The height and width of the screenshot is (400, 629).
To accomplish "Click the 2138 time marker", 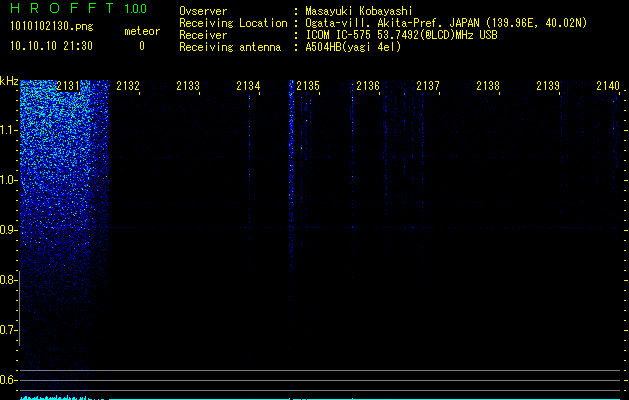I will pyautogui.click(x=488, y=86).
